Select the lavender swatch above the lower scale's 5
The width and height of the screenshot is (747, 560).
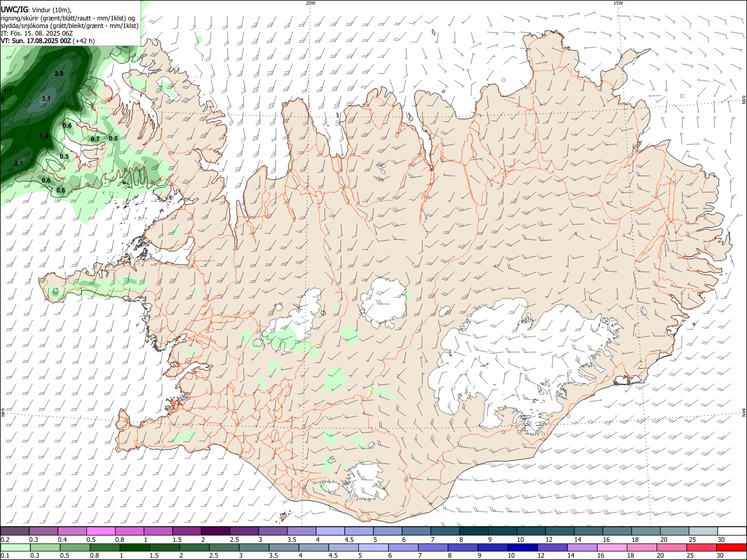[373, 548]
